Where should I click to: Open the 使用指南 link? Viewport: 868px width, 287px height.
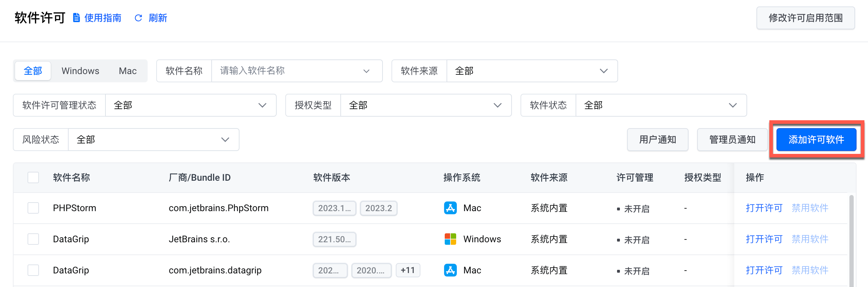tap(103, 18)
